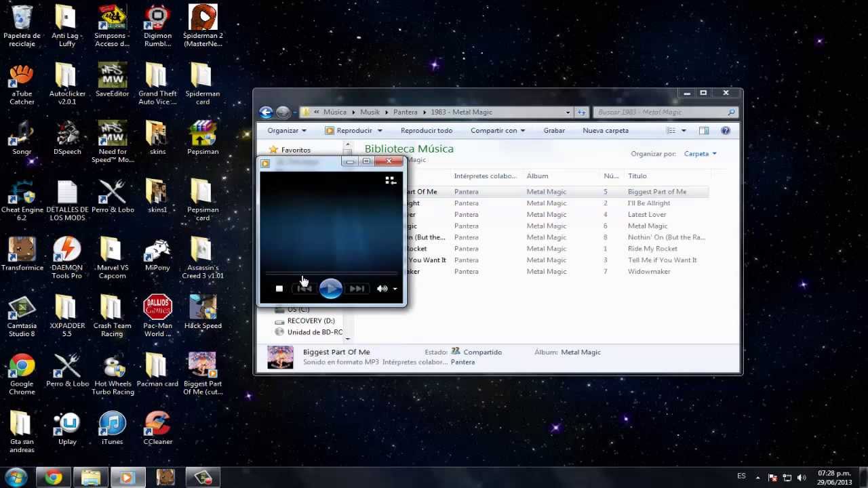Open Google Chrome desktop shortcut

(x=22, y=374)
